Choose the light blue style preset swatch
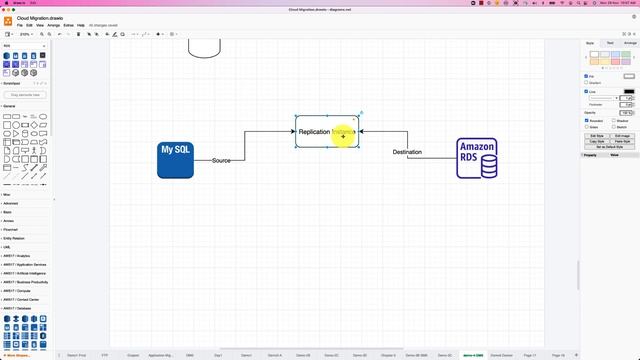Image resolution: width=640 pixels, height=360 pixels. pyautogui.click(x=616, y=54)
